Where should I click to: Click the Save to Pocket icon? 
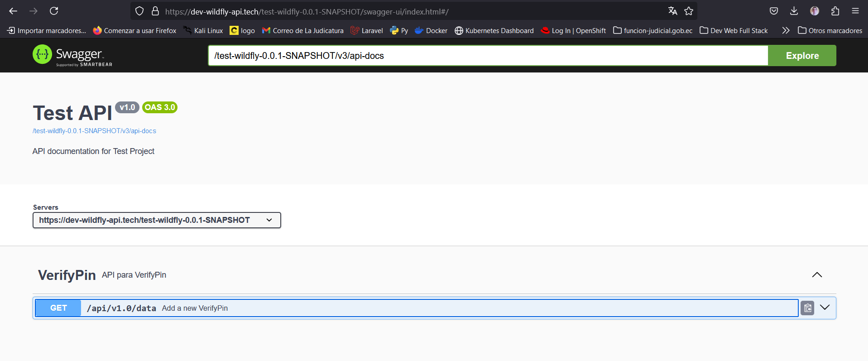(773, 11)
